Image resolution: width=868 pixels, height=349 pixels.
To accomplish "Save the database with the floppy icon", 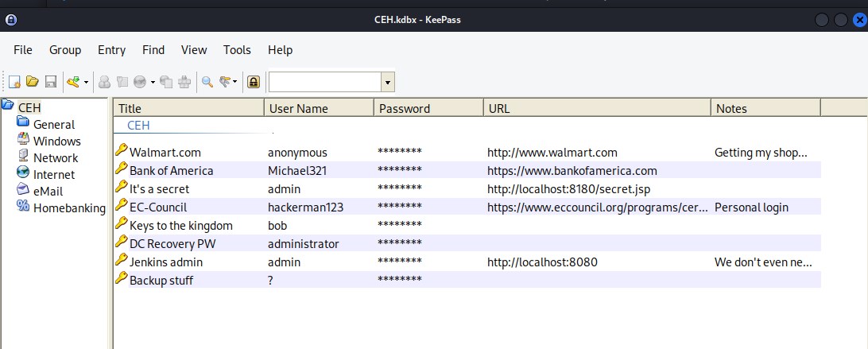I will 50,82.
